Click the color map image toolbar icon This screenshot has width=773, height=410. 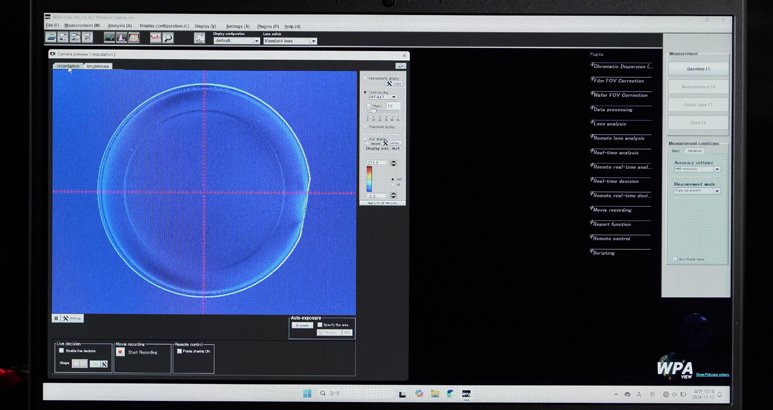[134, 37]
